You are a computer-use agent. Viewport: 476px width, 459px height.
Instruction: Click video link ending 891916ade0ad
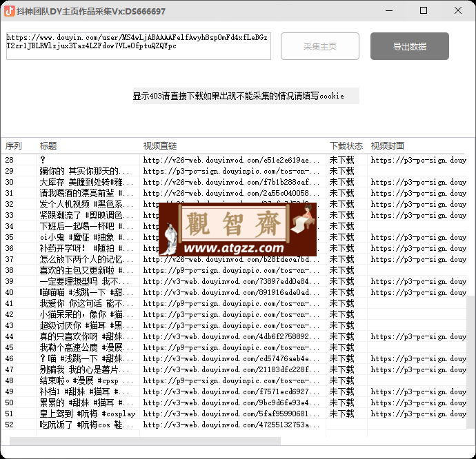231,292
